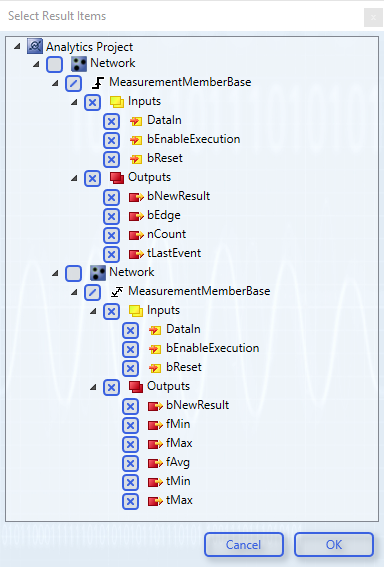Select the fAvg label text
The height and width of the screenshot is (567, 384).
(178, 462)
